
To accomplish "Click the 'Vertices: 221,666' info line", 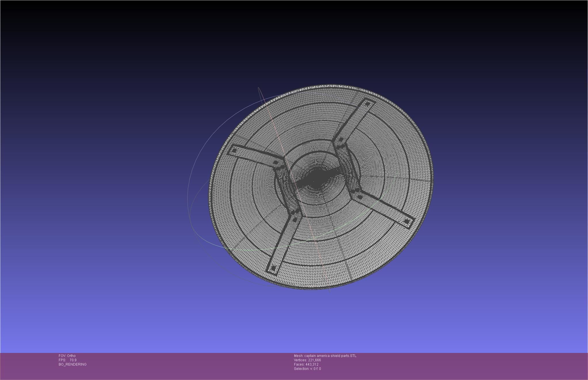I will (x=307, y=360).
